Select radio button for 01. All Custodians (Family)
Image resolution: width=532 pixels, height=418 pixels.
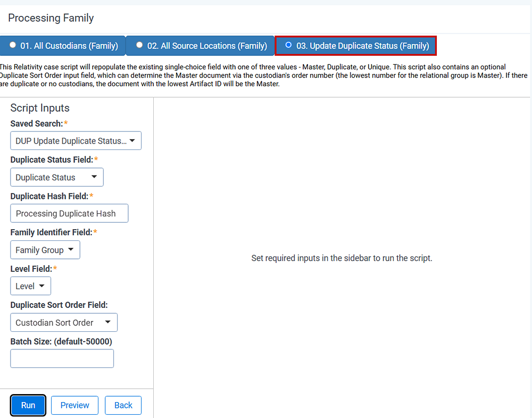tap(13, 45)
